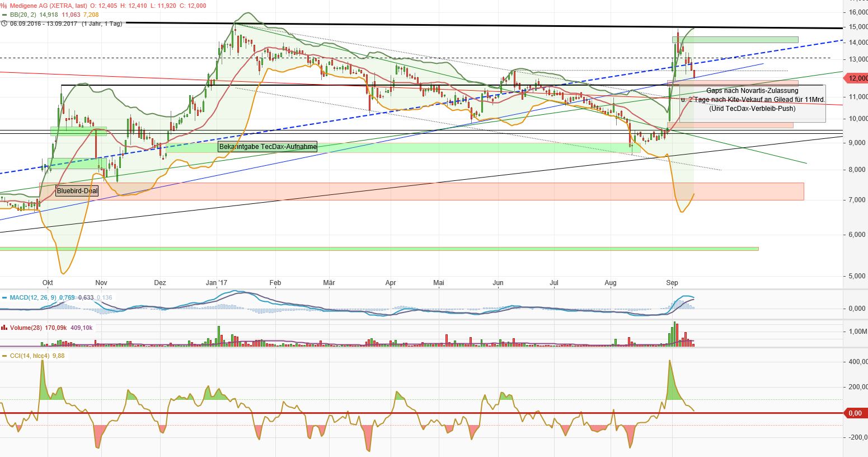Click the Bekanntgabe TecDax-Aufnahme annotation

[x=266, y=147]
